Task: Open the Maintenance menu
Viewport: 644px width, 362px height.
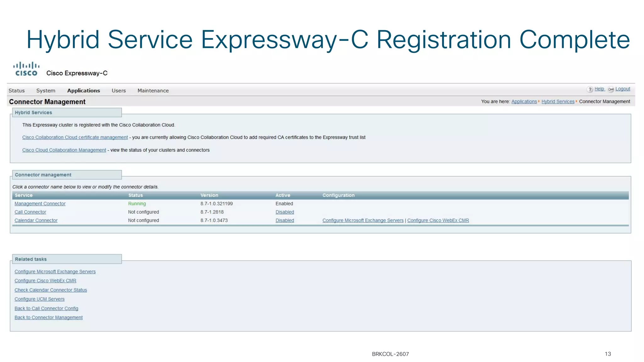Action: pyautogui.click(x=153, y=90)
